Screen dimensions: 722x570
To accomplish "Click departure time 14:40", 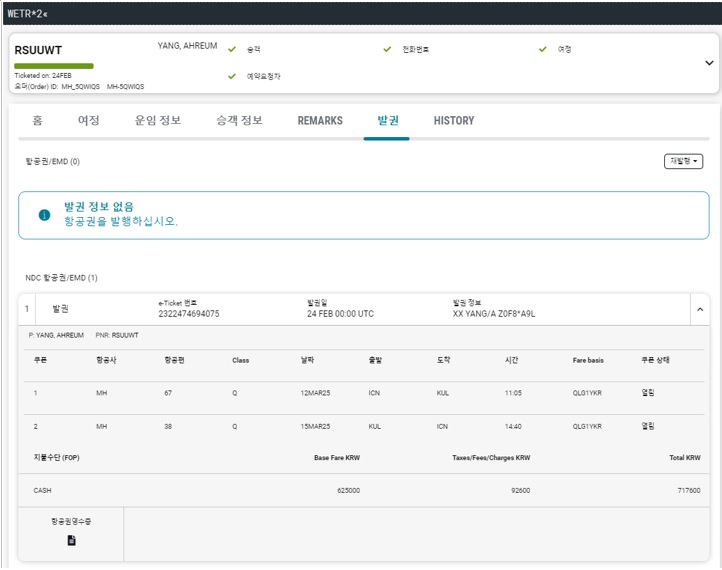I will point(513,427).
